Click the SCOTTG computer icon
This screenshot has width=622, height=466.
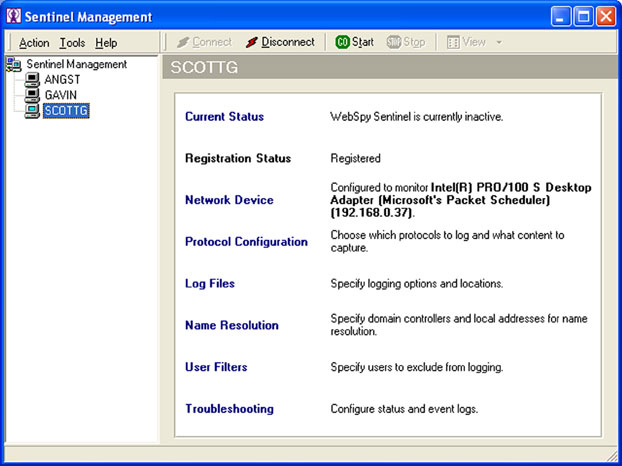point(32,111)
